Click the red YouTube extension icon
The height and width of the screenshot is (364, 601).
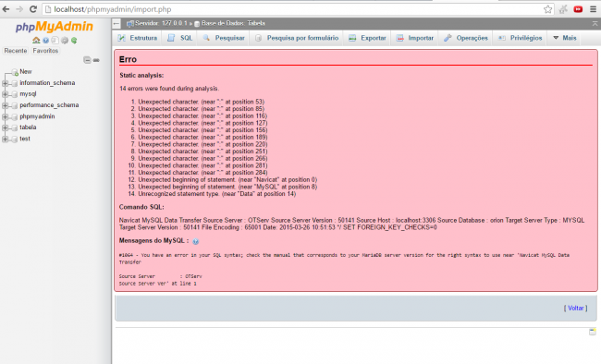pyautogui.click(x=578, y=9)
